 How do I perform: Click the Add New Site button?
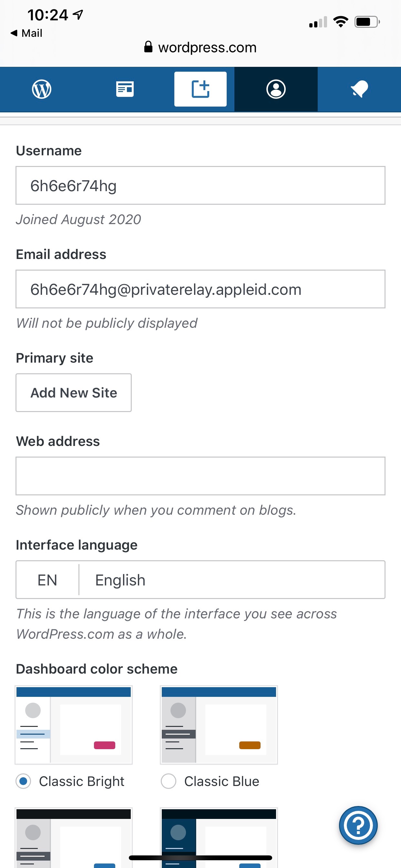pos(74,393)
